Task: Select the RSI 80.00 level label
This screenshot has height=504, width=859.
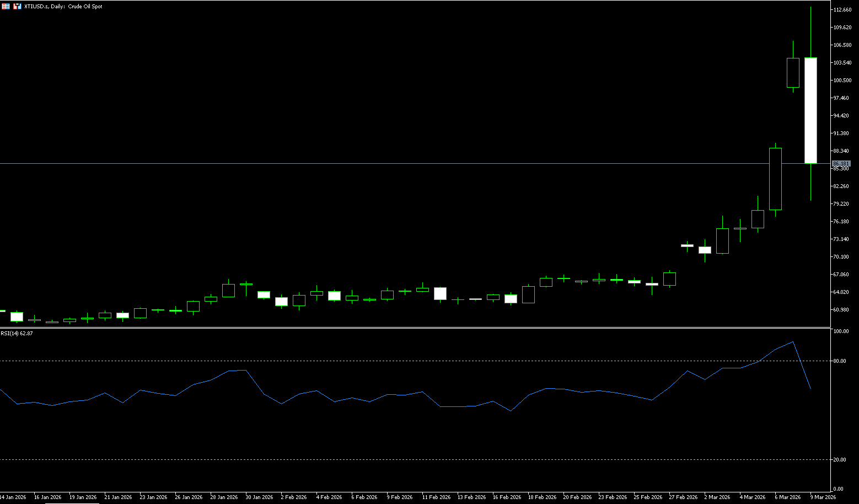Action: click(840, 361)
